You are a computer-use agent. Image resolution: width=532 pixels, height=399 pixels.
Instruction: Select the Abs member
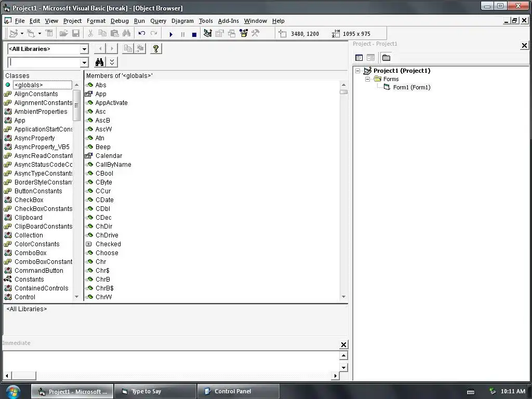coord(101,85)
